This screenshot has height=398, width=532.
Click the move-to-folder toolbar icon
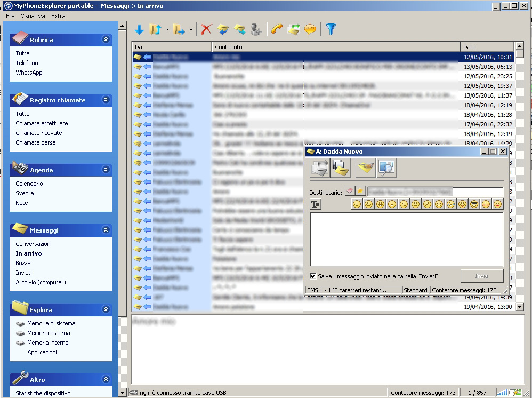coord(179,29)
